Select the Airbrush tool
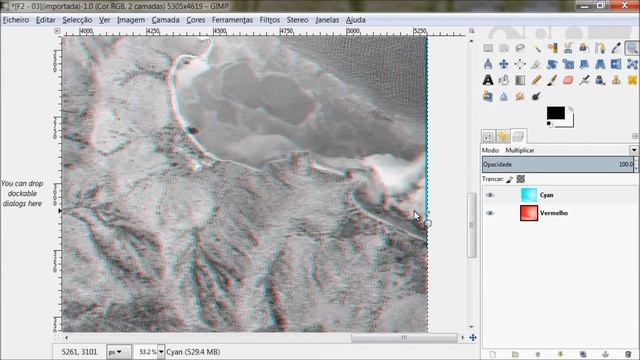The image size is (640, 360). pyautogui.click(x=584, y=80)
